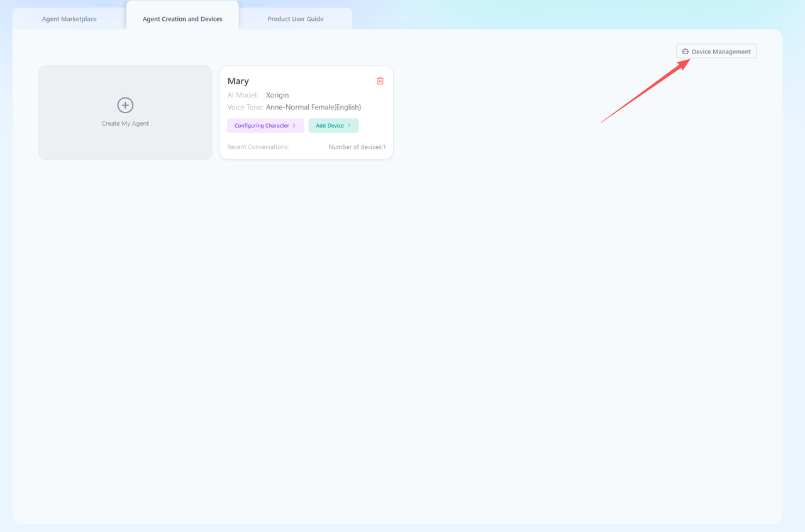Click the Create My Agent label
This screenshot has width=805, height=532.
[125, 123]
